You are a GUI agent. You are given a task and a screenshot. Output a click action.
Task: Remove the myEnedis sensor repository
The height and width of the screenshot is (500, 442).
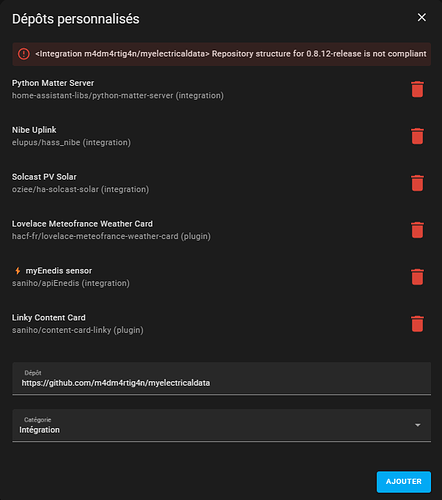click(x=417, y=277)
